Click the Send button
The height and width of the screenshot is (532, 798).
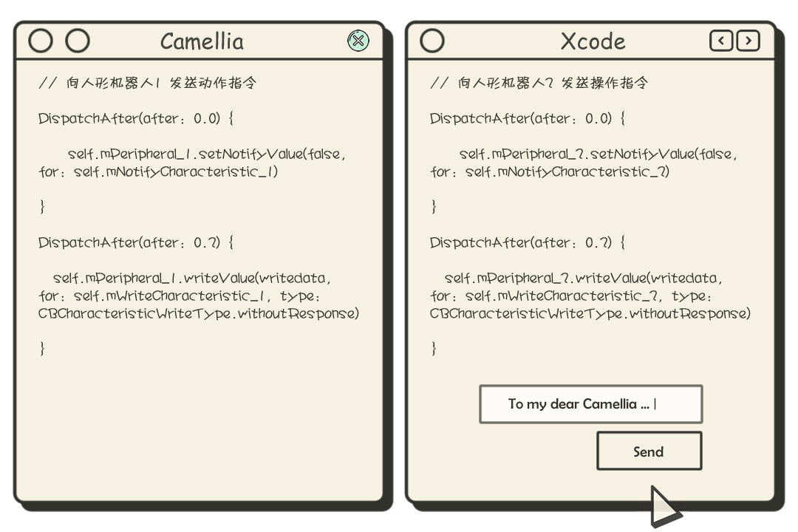click(x=649, y=451)
